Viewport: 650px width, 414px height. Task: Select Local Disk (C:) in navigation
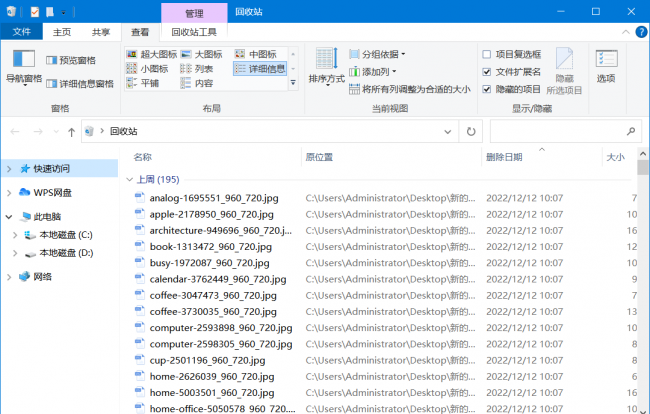(66, 235)
